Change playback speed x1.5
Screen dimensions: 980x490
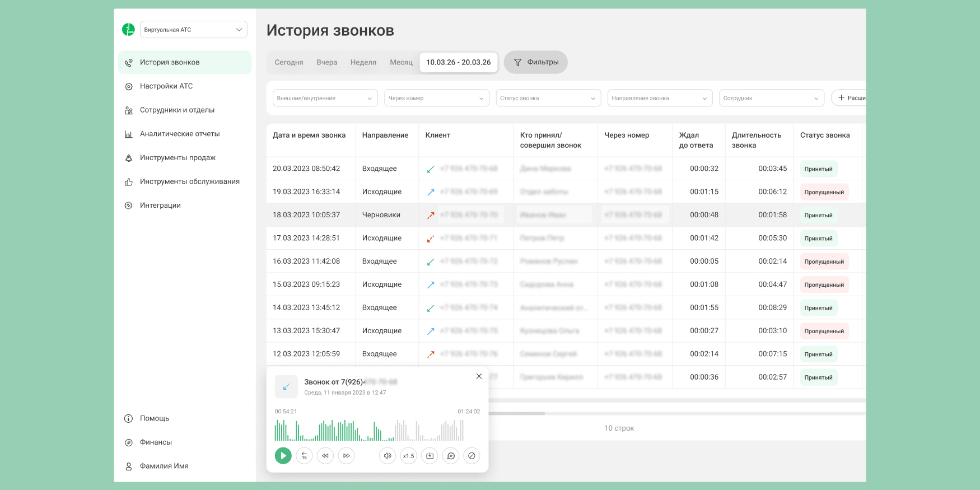tap(409, 456)
